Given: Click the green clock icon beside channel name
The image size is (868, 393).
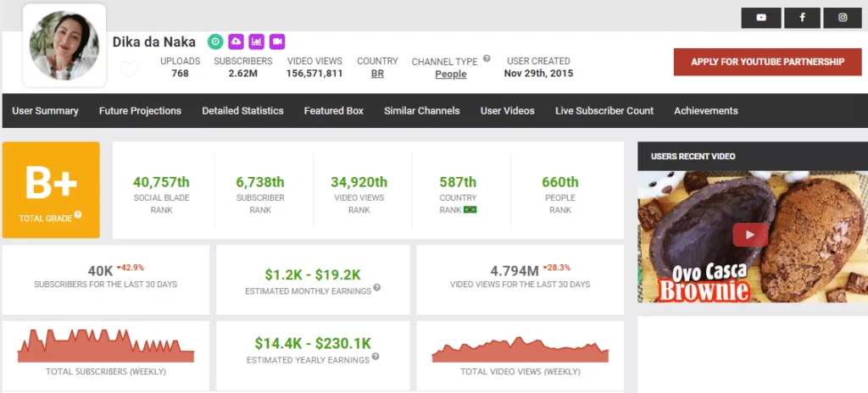Looking at the screenshot, I should click(216, 42).
